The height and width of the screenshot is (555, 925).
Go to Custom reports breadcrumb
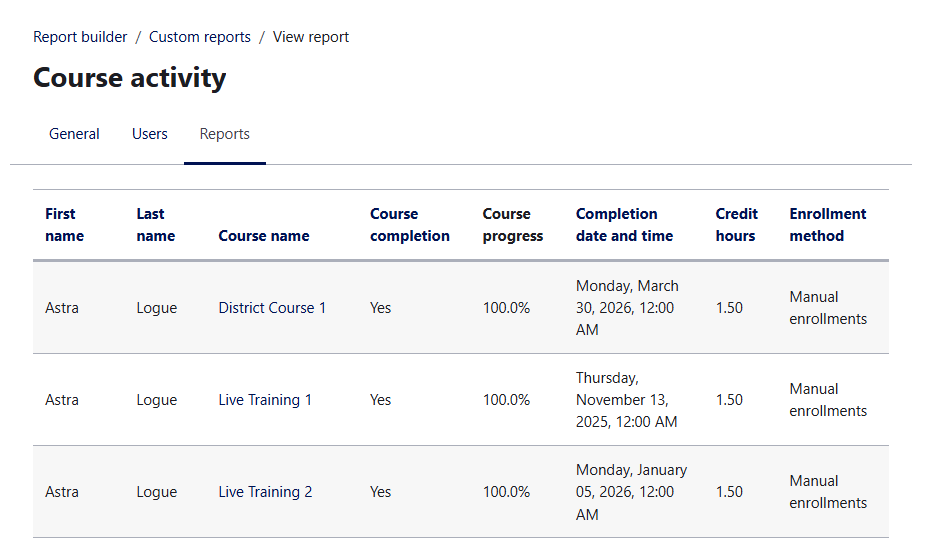pos(200,37)
